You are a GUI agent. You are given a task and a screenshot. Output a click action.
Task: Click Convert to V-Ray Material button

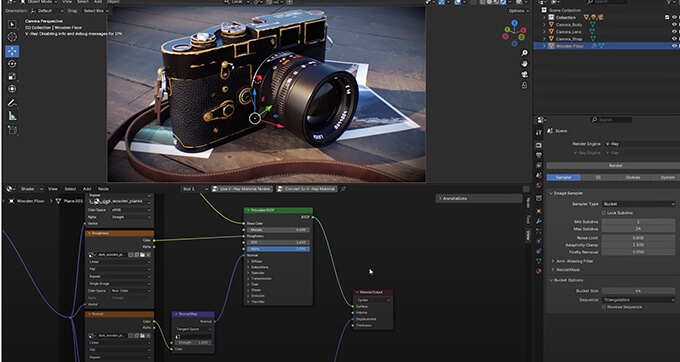307,189
